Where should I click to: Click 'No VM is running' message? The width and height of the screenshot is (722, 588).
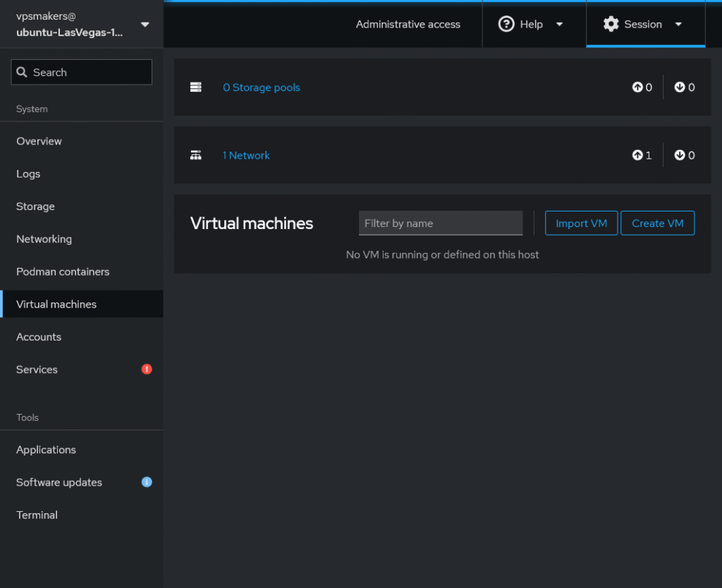tap(442, 255)
